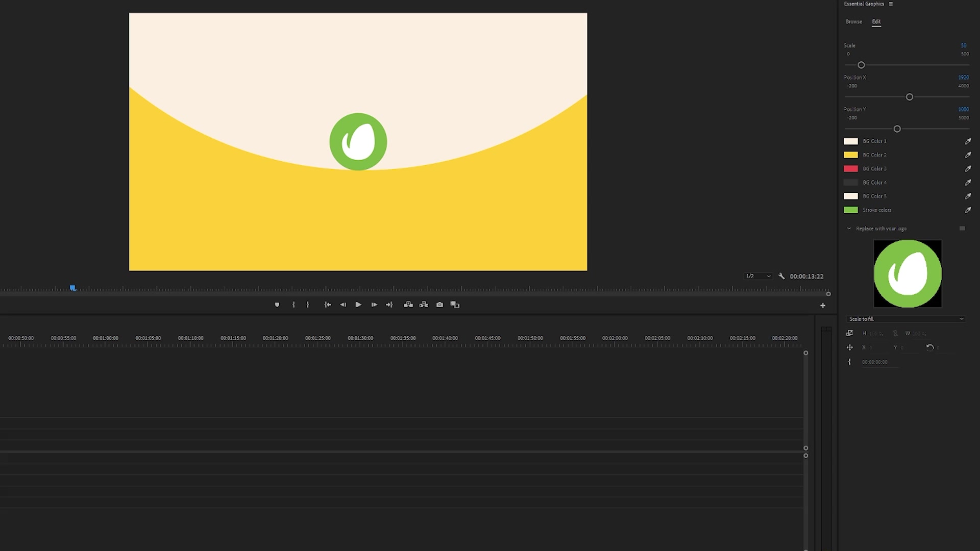
Task: Open the BG Color 4 dark swatch
Action: (851, 183)
